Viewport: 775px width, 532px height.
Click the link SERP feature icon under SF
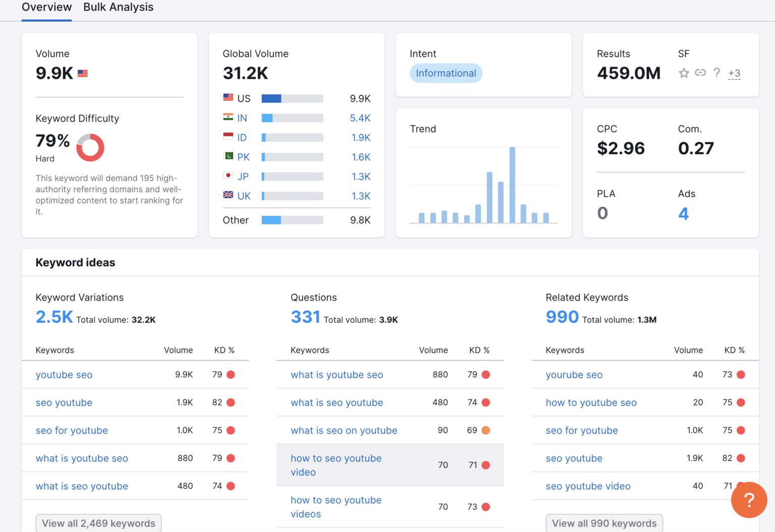[x=700, y=73]
